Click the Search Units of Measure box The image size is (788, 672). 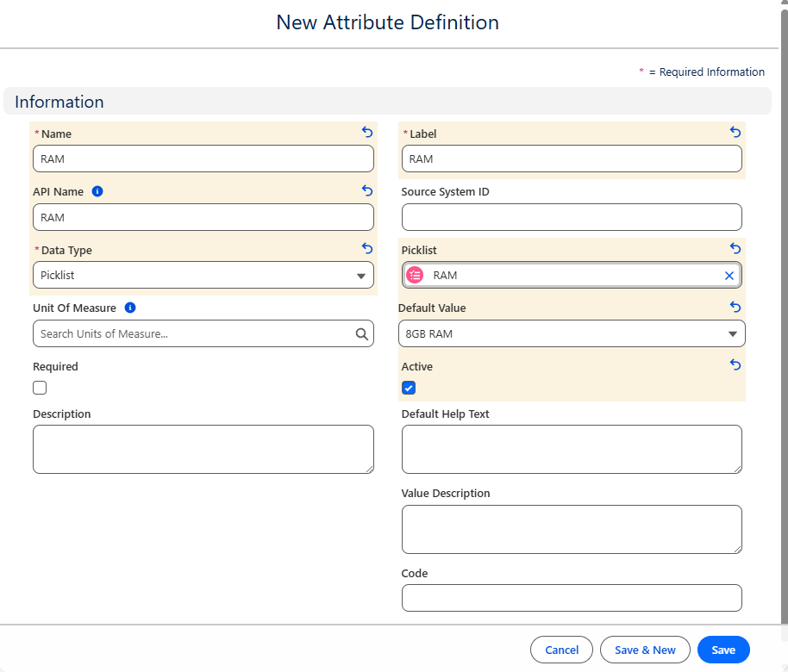(194, 334)
